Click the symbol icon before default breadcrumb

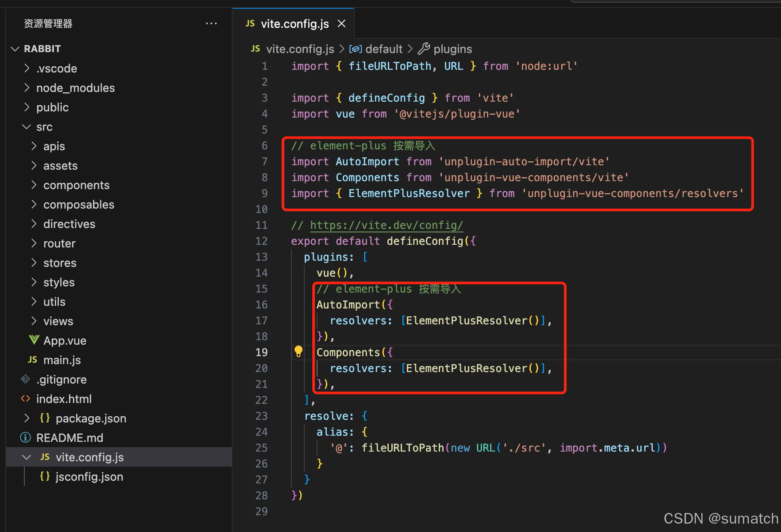click(x=356, y=49)
